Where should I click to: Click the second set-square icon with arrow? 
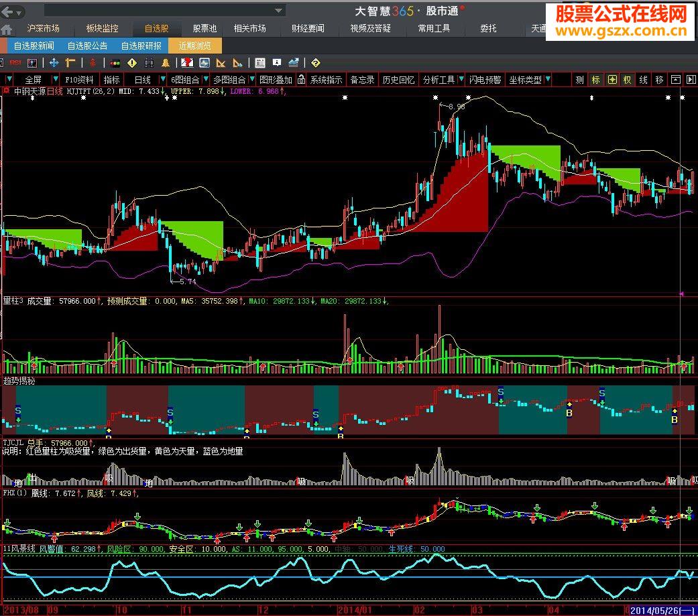237,63
